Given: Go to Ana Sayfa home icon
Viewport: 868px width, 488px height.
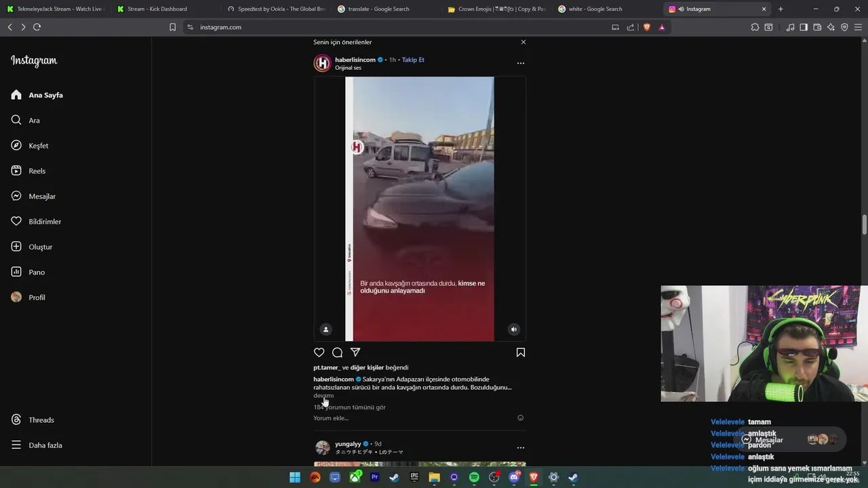Looking at the screenshot, I should 16,95.
